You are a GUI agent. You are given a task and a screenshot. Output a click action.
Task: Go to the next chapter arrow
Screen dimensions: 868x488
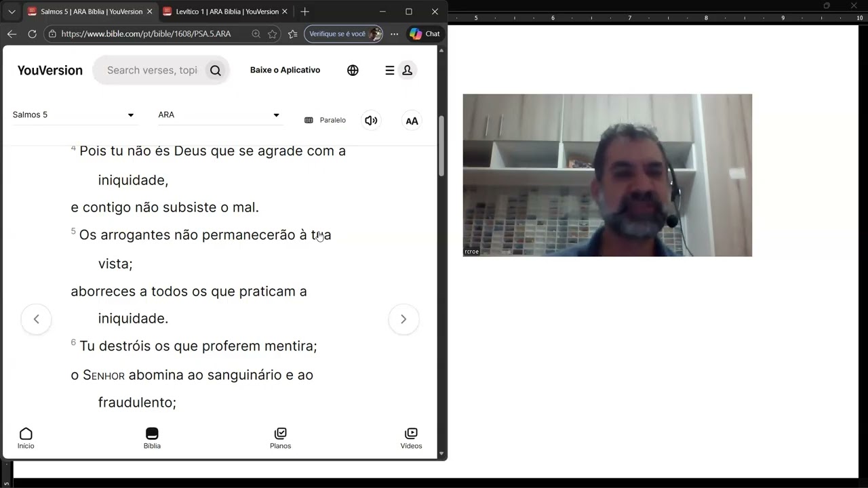click(403, 319)
